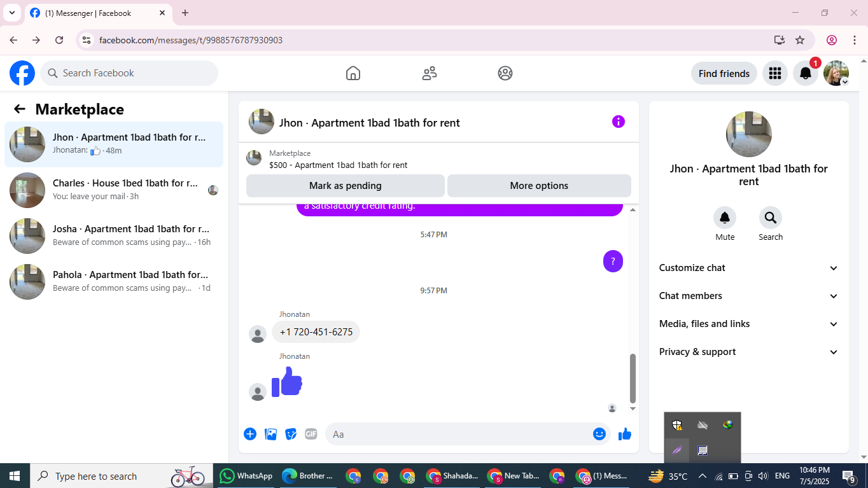Open account profile picture menu

(836, 73)
